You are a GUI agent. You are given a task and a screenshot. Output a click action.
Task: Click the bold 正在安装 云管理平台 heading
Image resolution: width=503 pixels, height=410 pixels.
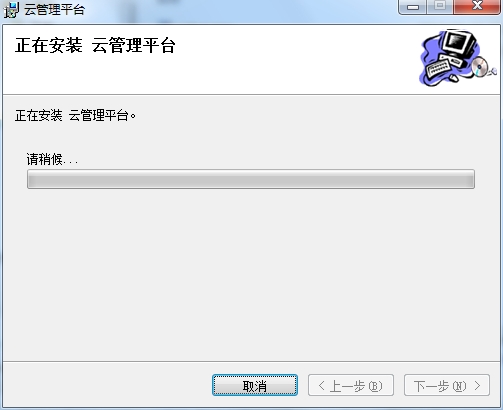pyautogui.click(x=95, y=45)
